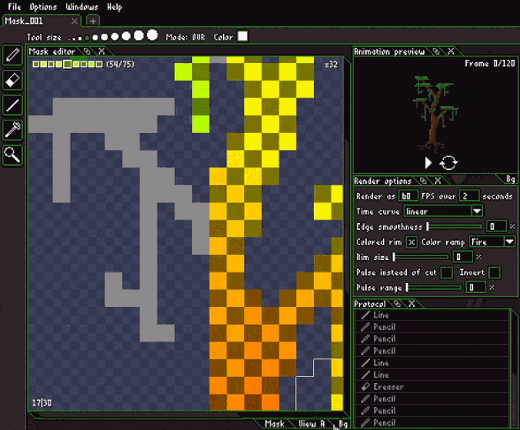Open the File menu
This screenshot has width=520, height=430.
[x=14, y=7]
